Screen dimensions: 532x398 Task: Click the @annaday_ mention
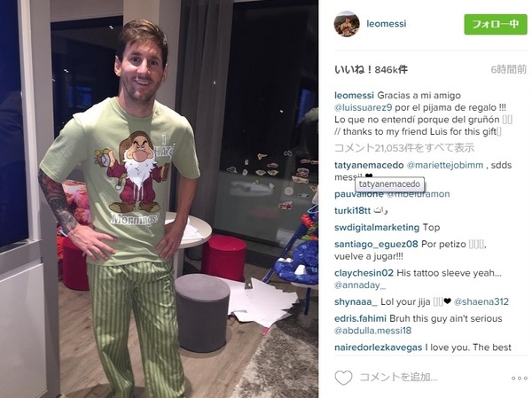pos(360,285)
